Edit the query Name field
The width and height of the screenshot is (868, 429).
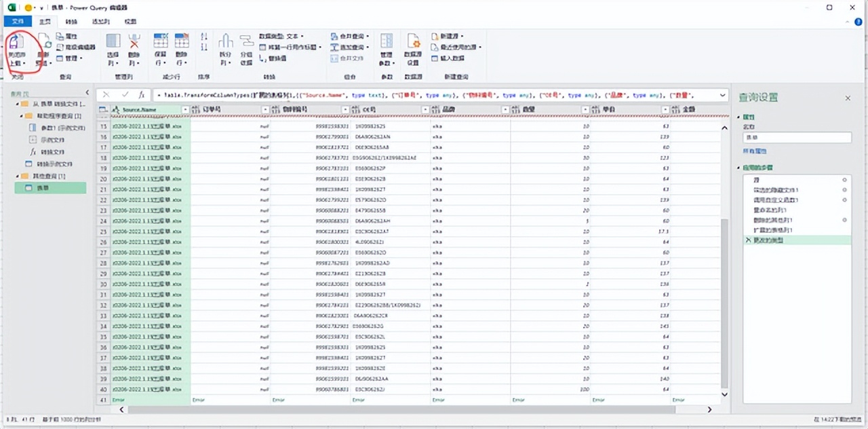coord(797,138)
